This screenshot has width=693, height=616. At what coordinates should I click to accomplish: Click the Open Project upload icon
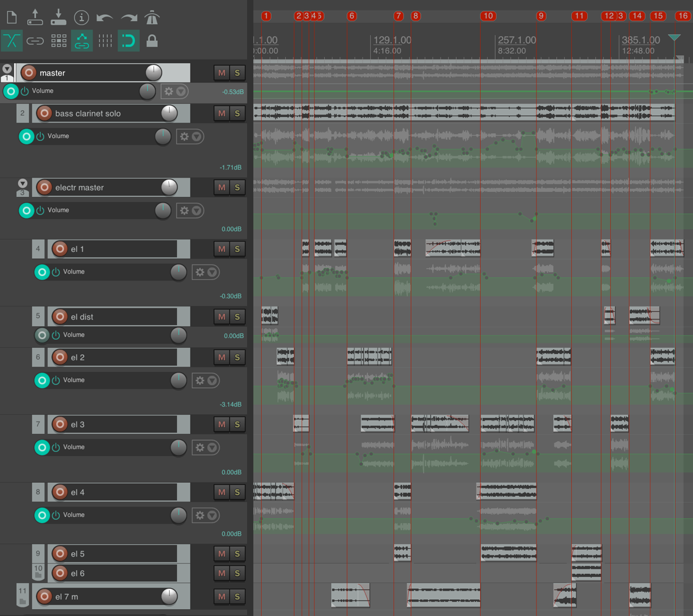point(35,18)
